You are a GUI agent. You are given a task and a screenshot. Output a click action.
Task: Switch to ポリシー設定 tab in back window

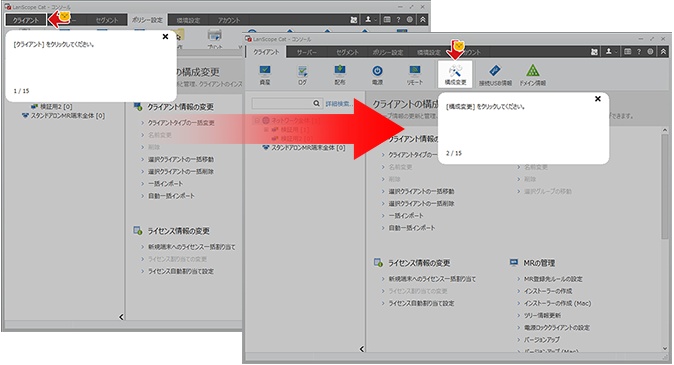pos(147,20)
